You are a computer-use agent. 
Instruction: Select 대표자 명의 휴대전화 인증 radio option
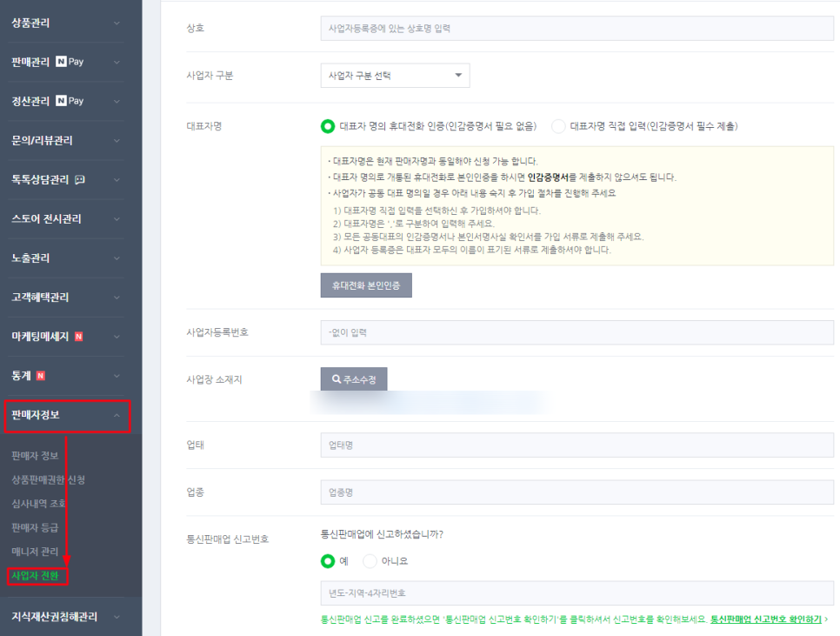point(327,126)
